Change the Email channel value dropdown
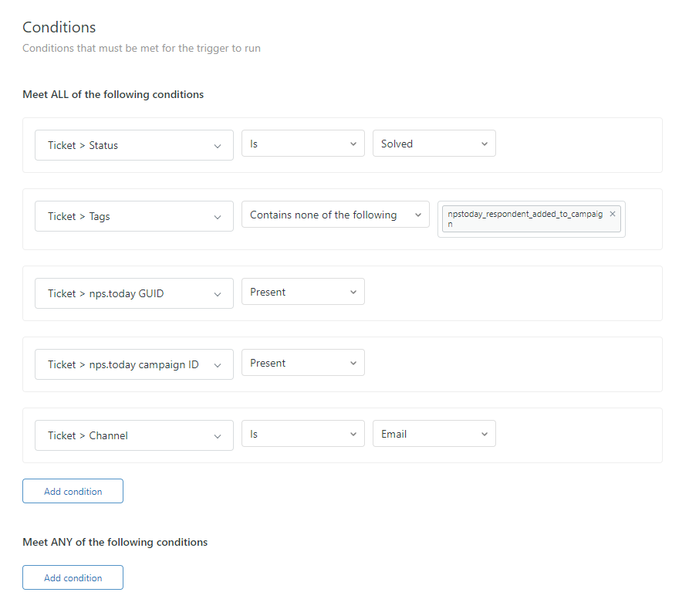Screen dimensions: 689x616 pos(434,434)
